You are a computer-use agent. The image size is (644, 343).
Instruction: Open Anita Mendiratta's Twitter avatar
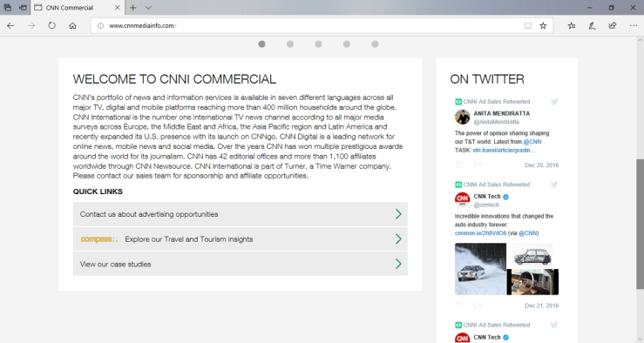462,117
